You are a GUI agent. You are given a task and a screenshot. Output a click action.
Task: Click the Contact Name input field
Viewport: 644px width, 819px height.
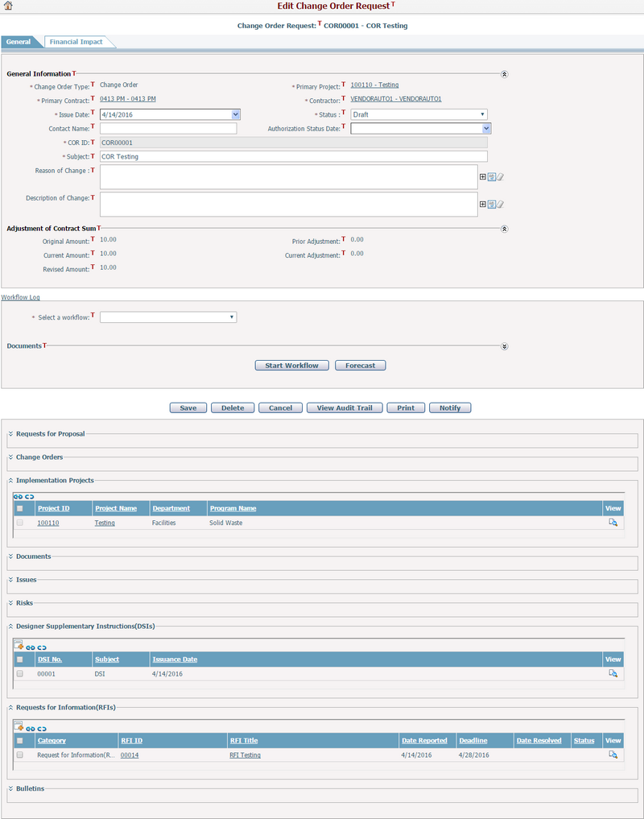tap(168, 128)
